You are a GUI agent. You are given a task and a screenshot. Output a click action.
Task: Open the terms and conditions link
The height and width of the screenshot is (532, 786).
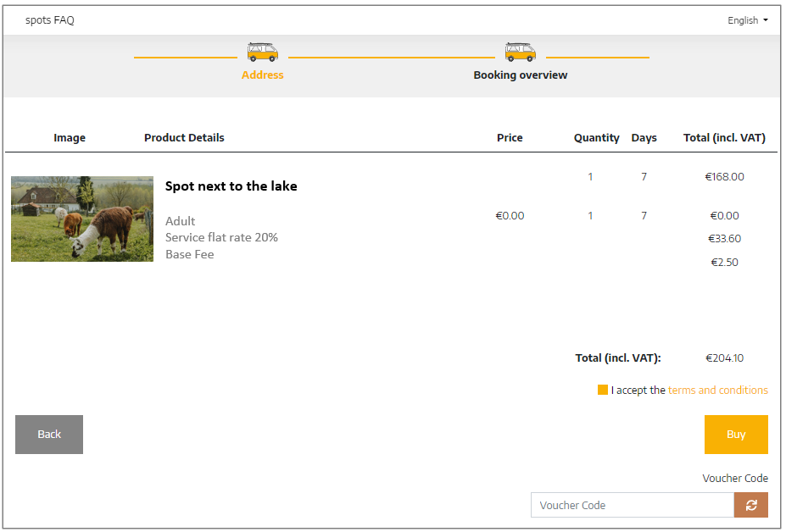click(x=718, y=391)
